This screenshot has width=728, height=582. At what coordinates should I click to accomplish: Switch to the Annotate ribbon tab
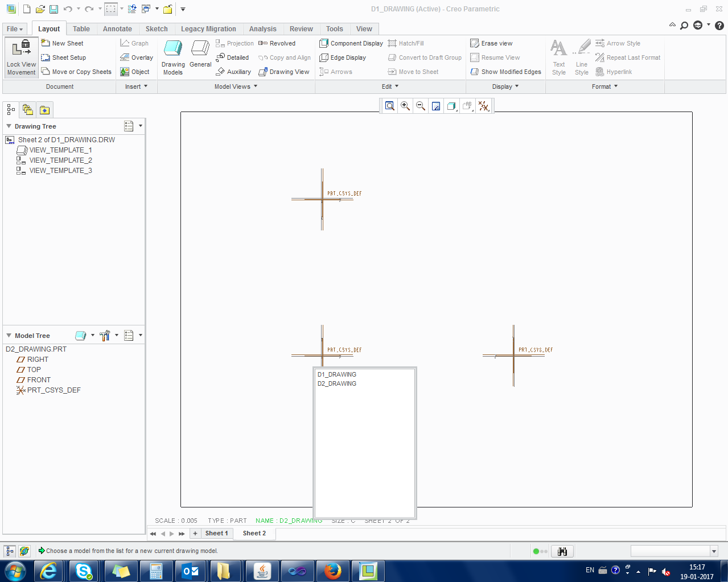(x=117, y=29)
